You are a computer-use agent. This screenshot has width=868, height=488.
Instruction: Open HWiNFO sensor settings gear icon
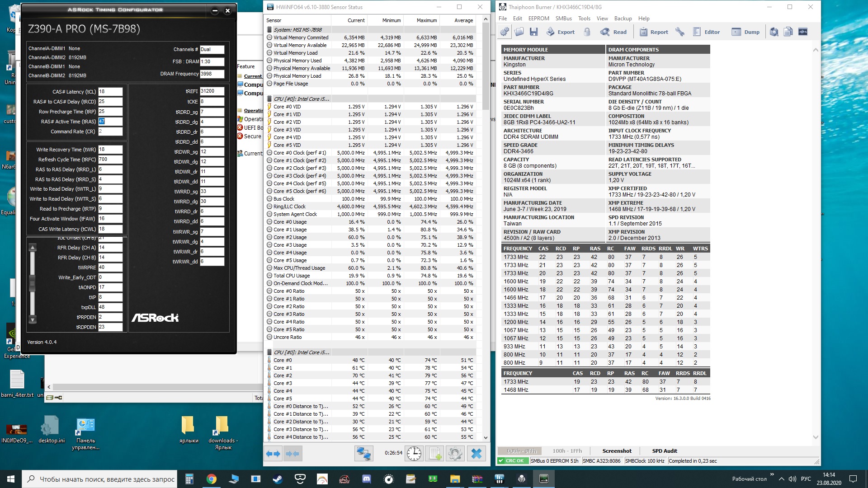coord(455,453)
